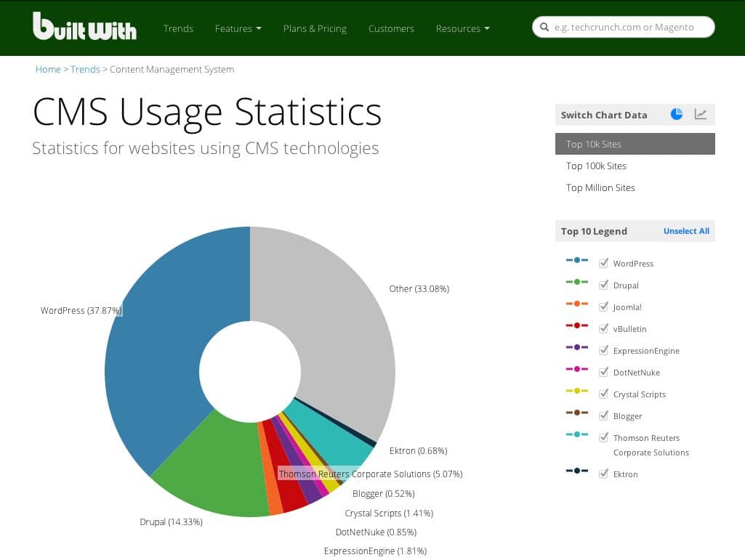Switch to line chart view icon
This screenshot has height=560, width=745.
click(x=701, y=114)
